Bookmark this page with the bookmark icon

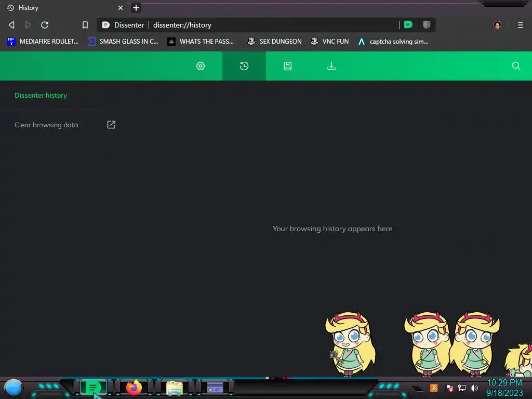click(x=85, y=25)
